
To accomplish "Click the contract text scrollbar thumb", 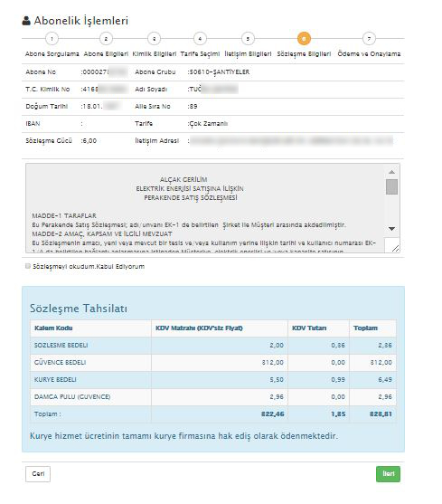I will coord(391,186).
